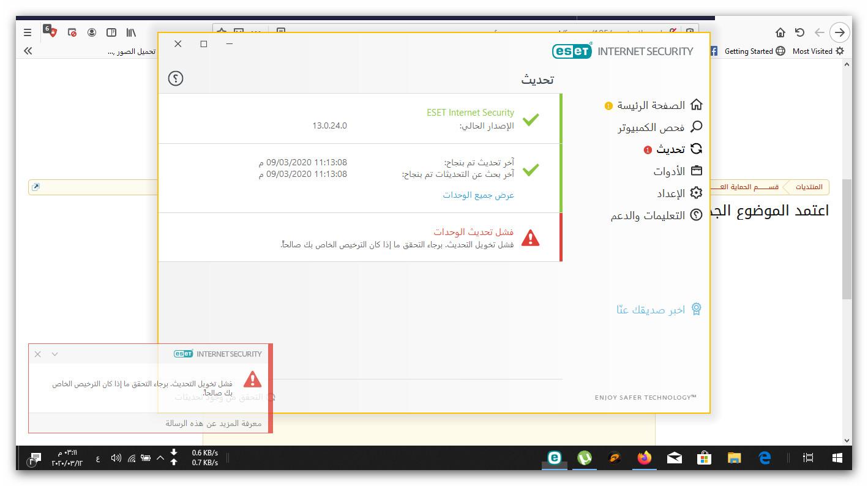Click 'عرض جميع الوحدات' show all modules link
The width and height of the screenshot is (868, 486).
pyautogui.click(x=479, y=195)
